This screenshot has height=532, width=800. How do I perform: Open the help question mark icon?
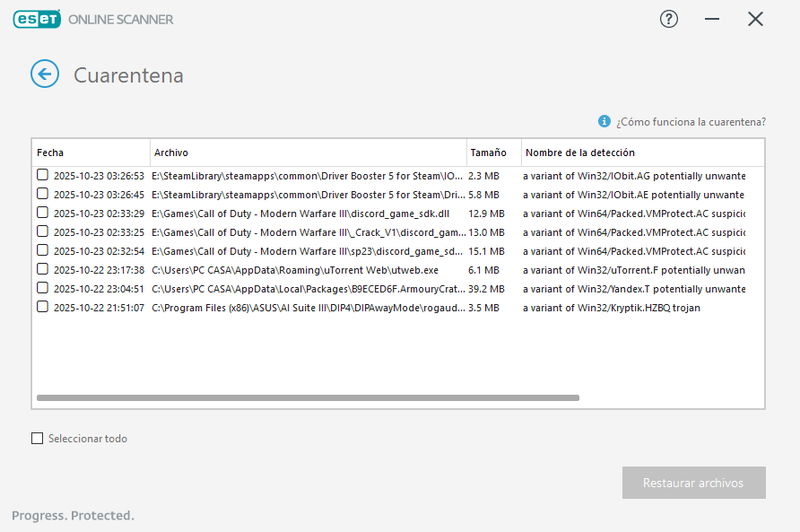[x=669, y=19]
